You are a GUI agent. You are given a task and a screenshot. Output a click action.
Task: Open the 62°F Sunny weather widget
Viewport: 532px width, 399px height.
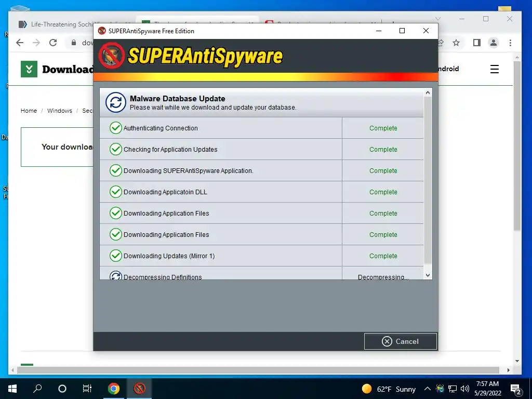389,389
